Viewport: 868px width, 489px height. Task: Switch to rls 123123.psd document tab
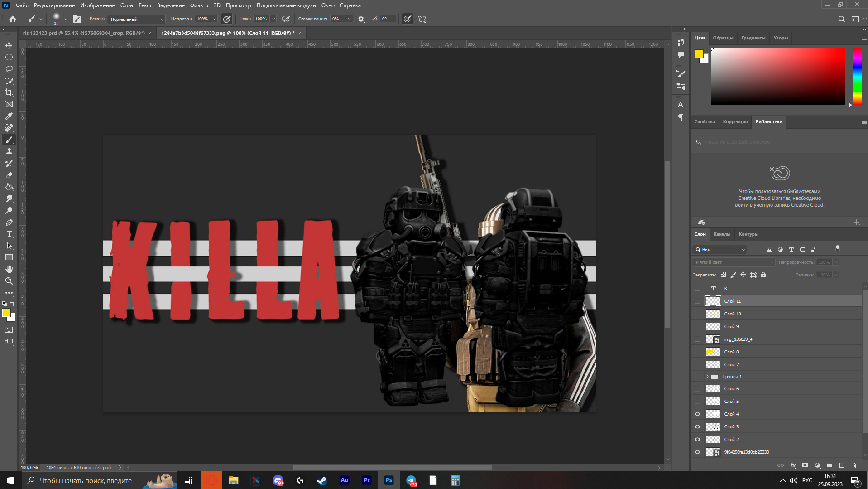(x=84, y=33)
